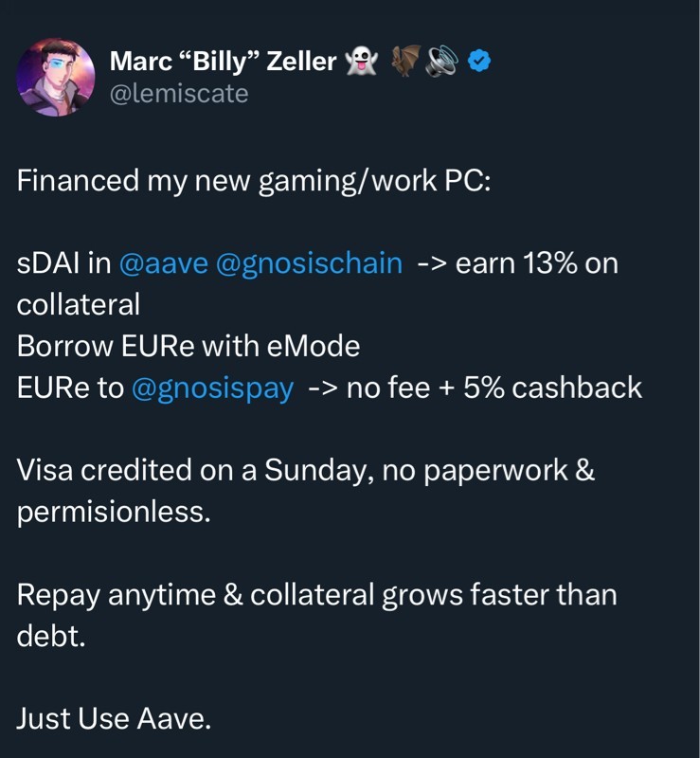700x758 pixels.
Task: Click Marc Zeller's profile avatar
Action: pyautogui.click(x=56, y=78)
